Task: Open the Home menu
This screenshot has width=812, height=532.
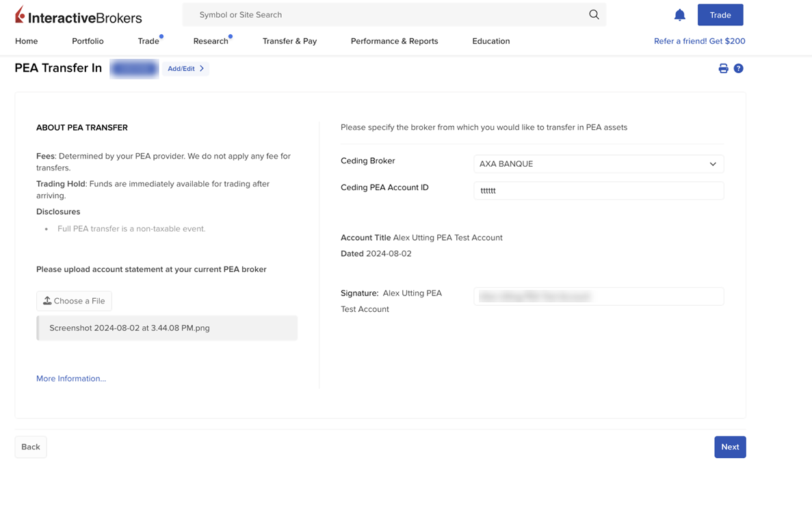Action: (x=27, y=41)
